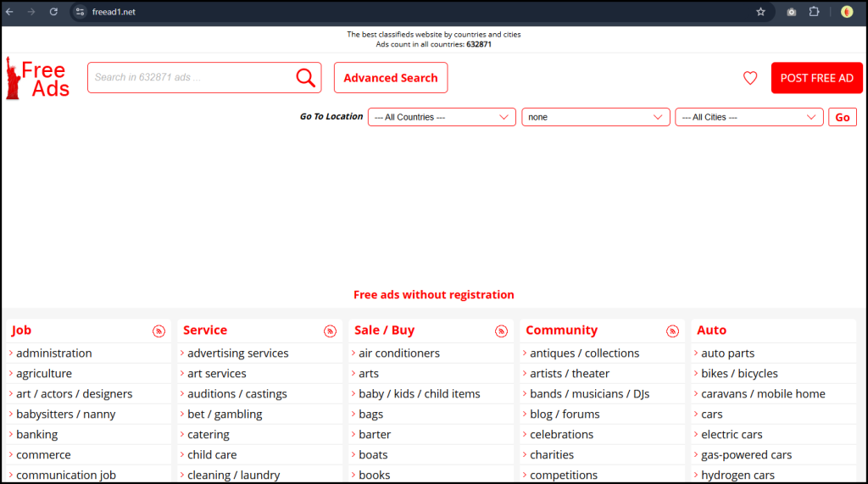The height and width of the screenshot is (484, 868).
Task: Open RSS feed for Service category
Action: pyautogui.click(x=330, y=331)
